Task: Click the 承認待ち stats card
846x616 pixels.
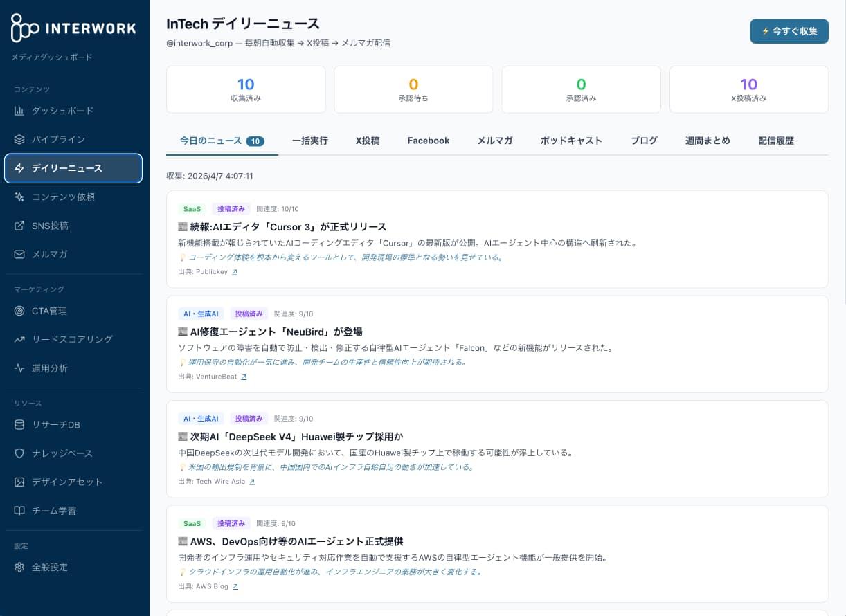Action: click(413, 89)
